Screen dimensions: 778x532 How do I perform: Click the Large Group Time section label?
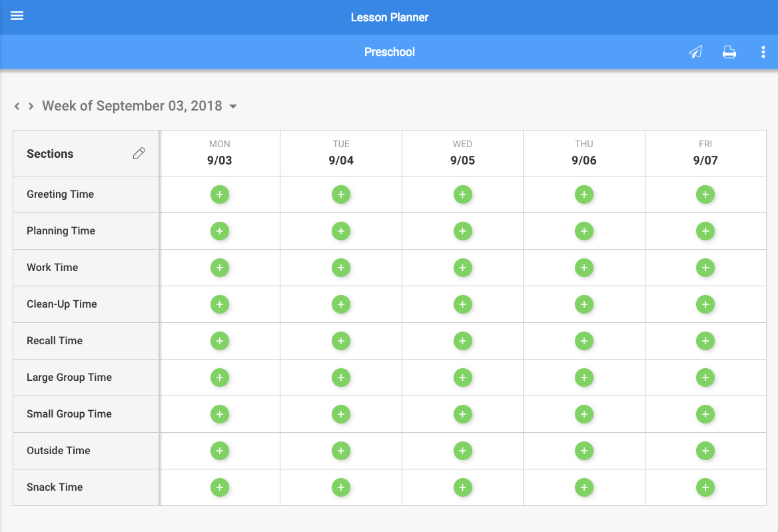pyautogui.click(x=69, y=378)
